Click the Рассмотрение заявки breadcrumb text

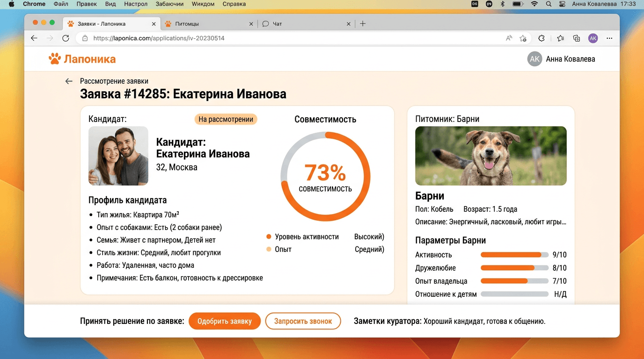click(114, 81)
